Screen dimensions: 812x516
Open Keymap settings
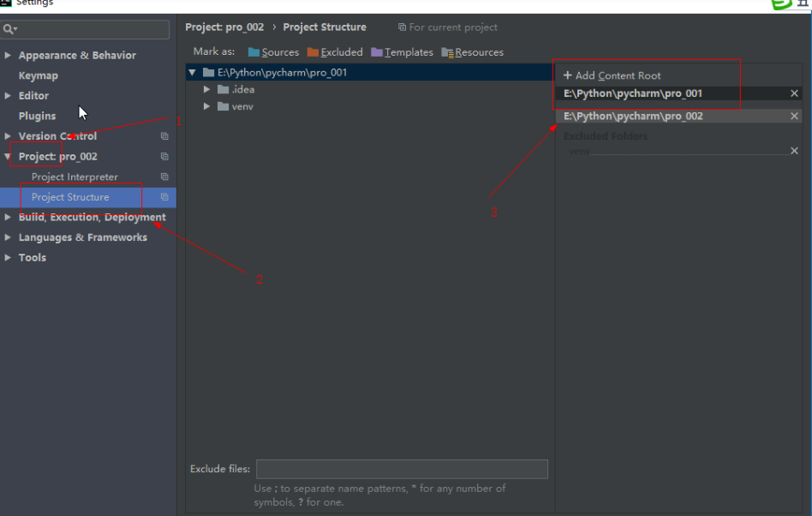coord(39,75)
